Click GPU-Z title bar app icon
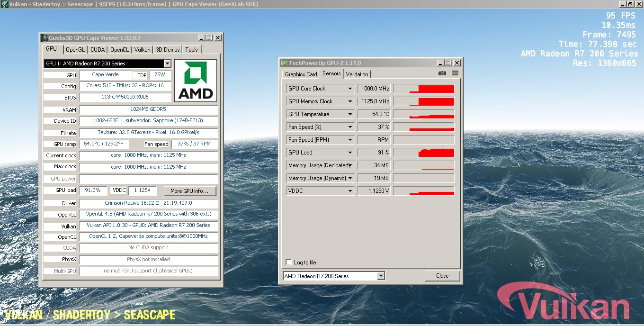 [284, 63]
